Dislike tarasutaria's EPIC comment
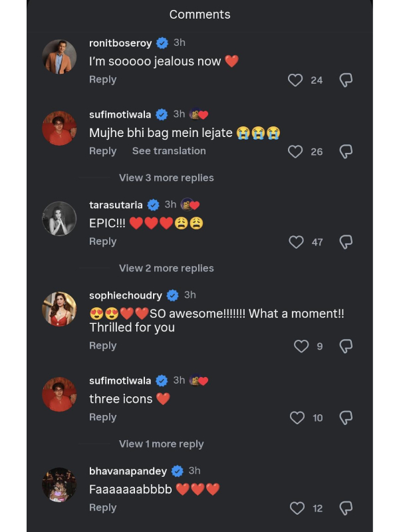399x532 pixels. click(346, 242)
